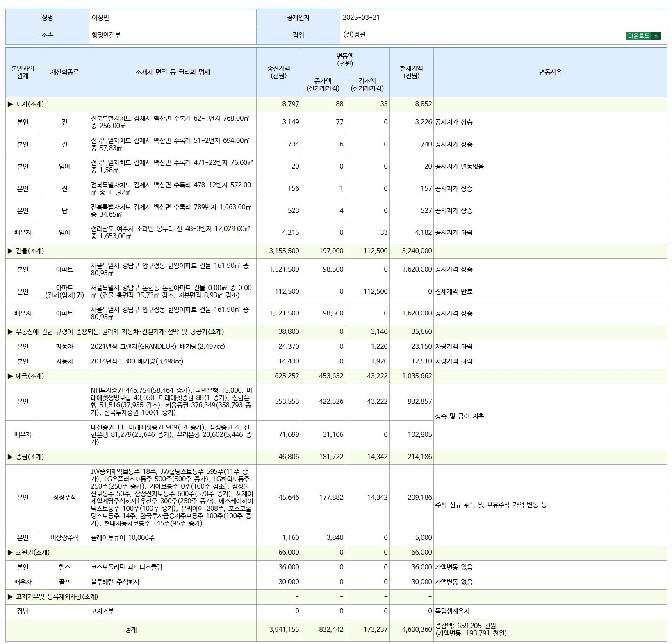
Task: Click the download arrow icon beside 다운로드
Action: (x=656, y=36)
